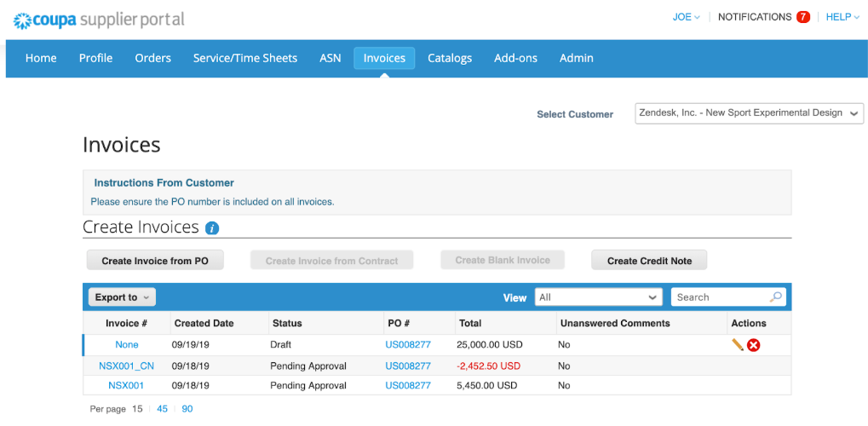Click the Coupa supplier portal logo
868x426 pixels.
pyautogui.click(x=99, y=19)
